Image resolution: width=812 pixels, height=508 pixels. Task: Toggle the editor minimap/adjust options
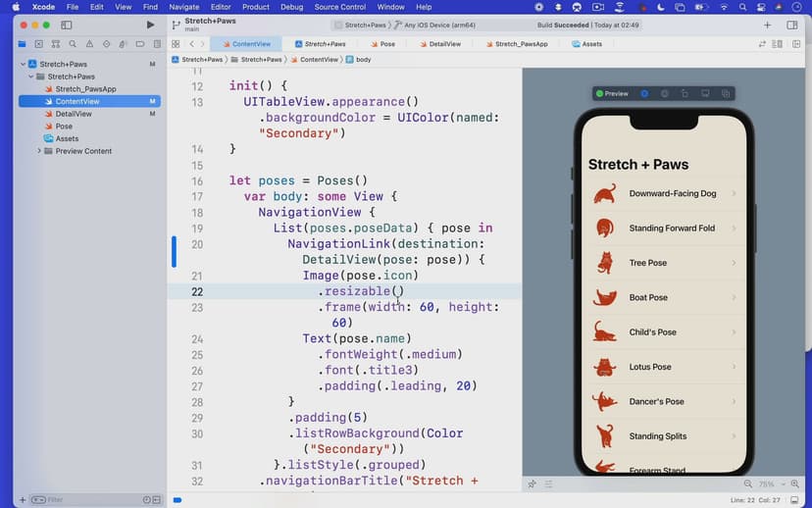tap(779, 44)
